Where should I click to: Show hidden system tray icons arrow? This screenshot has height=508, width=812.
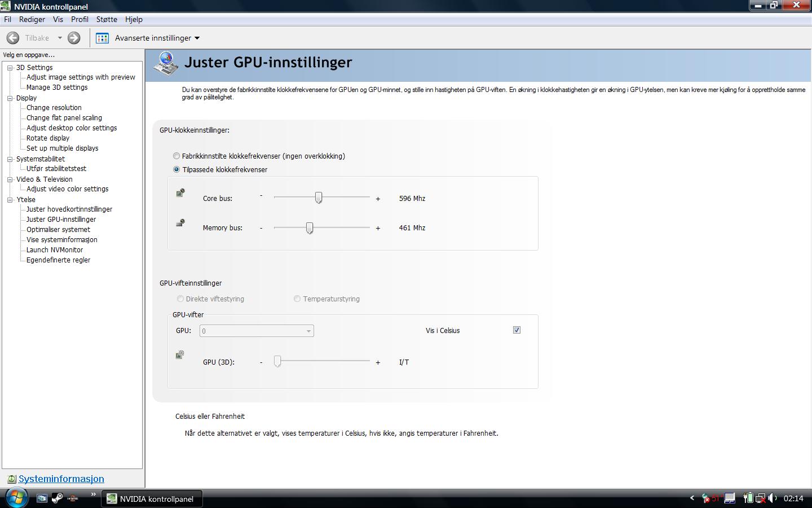[x=692, y=498]
